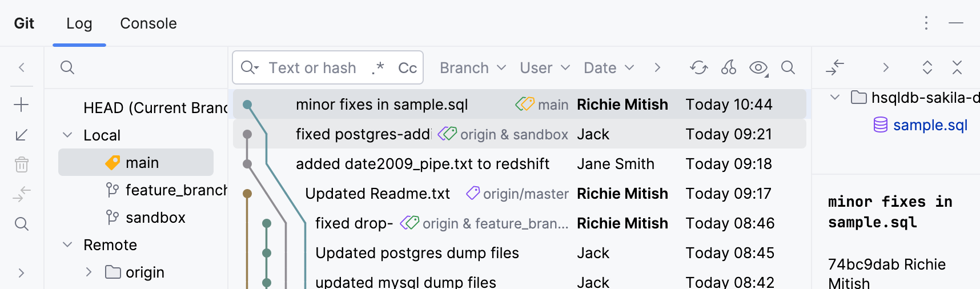
Task: Click the delete branch trash icon
Action: click(x=21, y=164)
